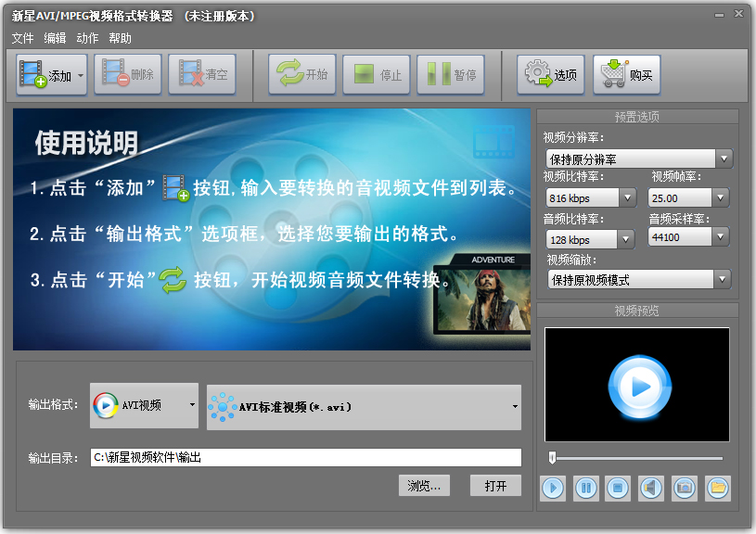Screen dimensions: 756x534
Task: Mute preview audio with the speaker icon
Action: pyautogui.click(x=650, y=488)
